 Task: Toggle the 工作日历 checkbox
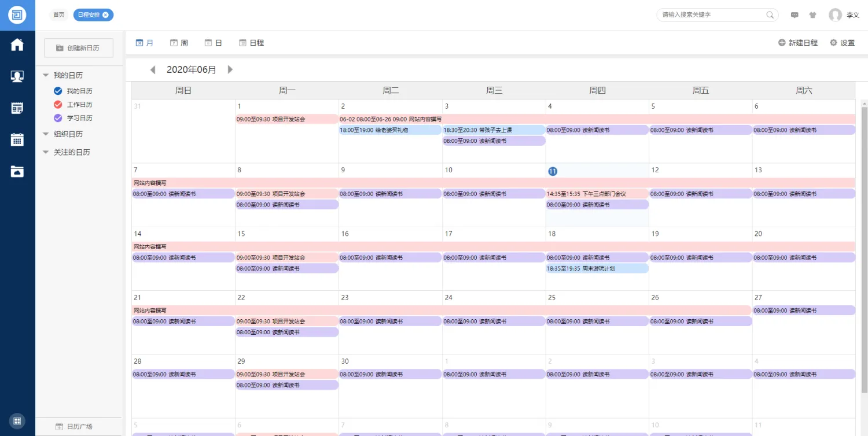[58, 105]
